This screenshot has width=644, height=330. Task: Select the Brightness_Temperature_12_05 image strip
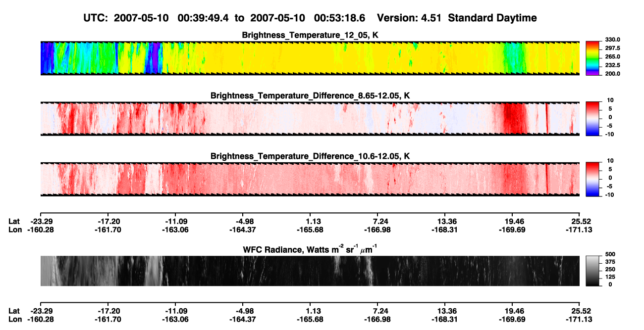click(x=310, y=58)
